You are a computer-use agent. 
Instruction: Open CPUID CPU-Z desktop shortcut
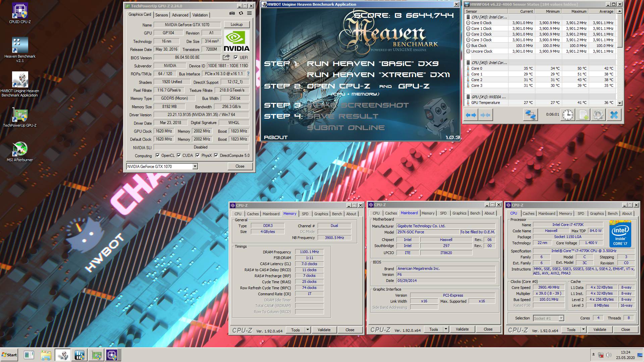(20, 13)
